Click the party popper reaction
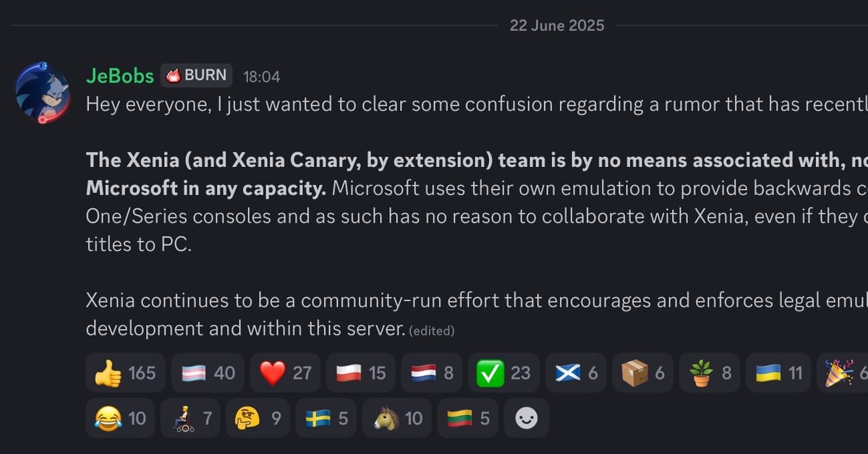868x454 pixels. coord(843,373)
